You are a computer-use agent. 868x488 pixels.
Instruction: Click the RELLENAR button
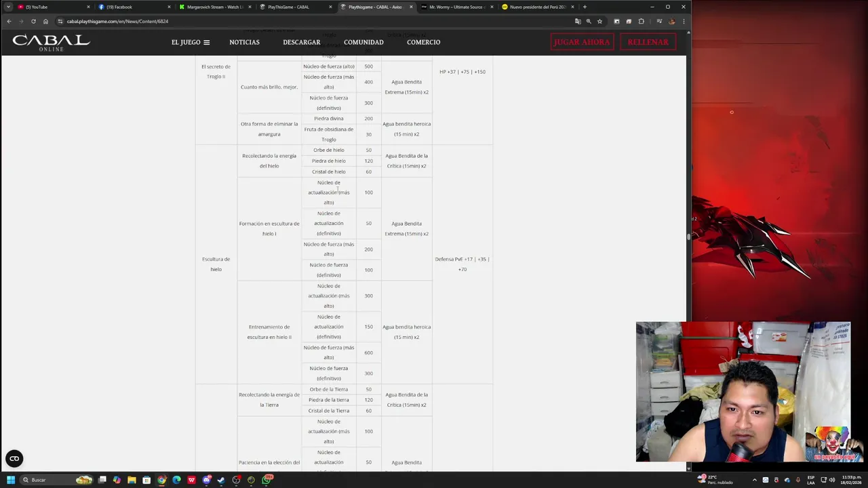tap(648, 42)
